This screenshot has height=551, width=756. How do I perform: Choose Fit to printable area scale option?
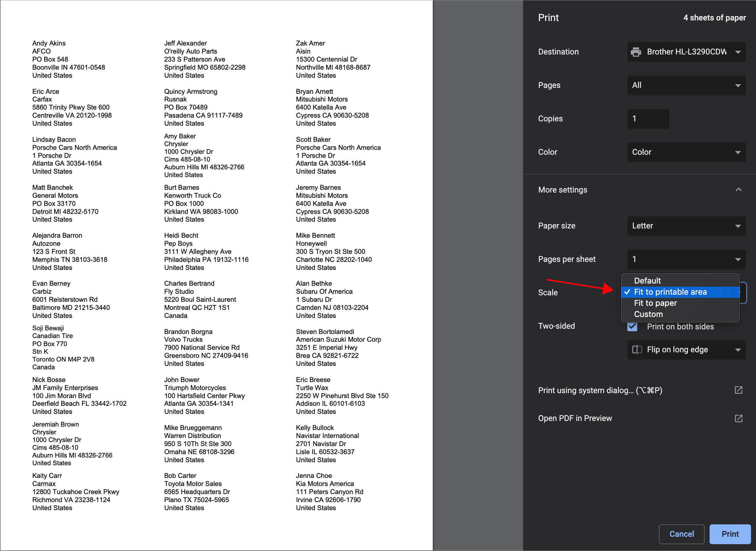click(680, 292)
